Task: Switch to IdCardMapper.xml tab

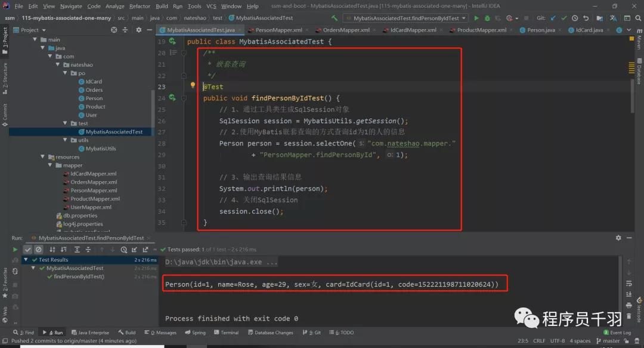Action: [413, 30]
